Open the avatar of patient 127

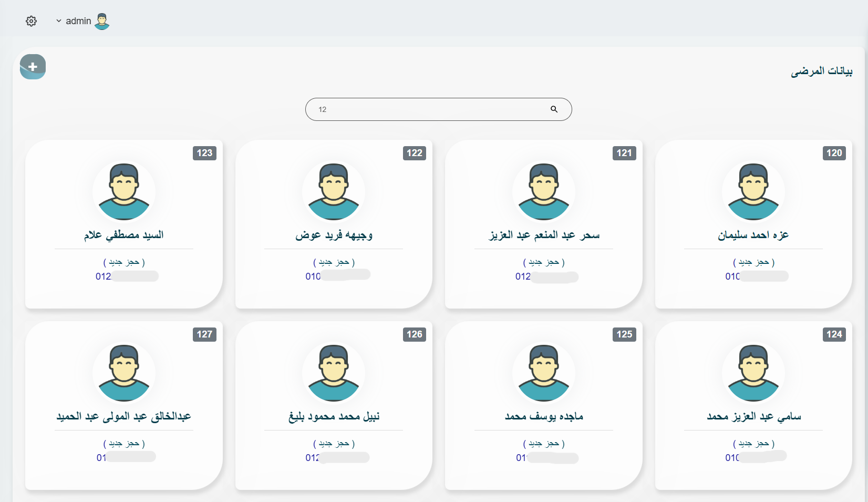(x=124, y=373)
